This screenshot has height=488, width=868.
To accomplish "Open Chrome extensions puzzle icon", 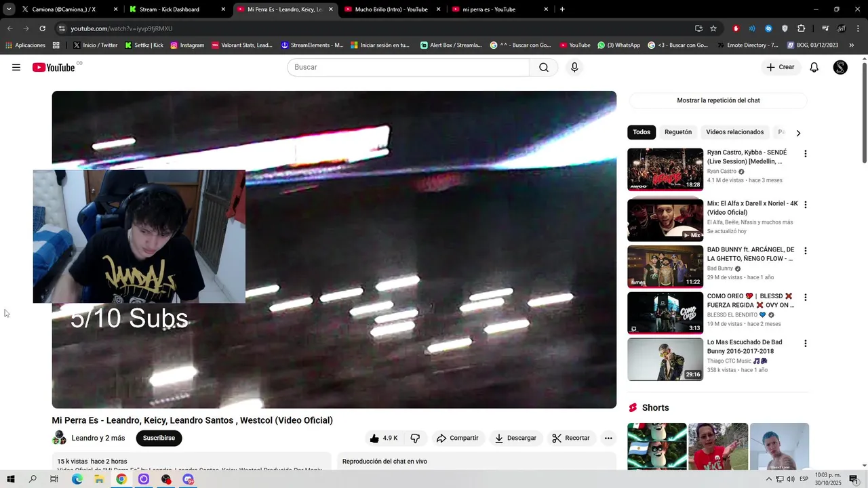I will click(802, 28).
